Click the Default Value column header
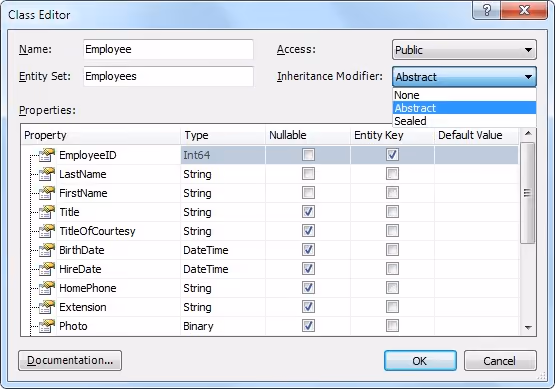 click(x=476, y=135)
